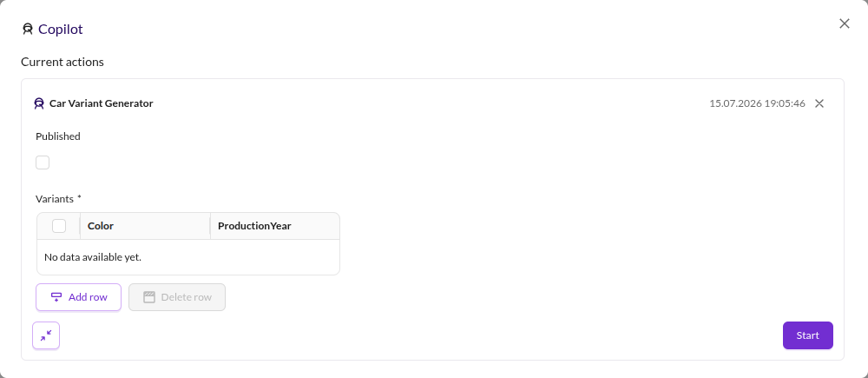Screen dimensions: 868x378
Task: Click the Copilot logo icon in header
Action: [28, 29]
